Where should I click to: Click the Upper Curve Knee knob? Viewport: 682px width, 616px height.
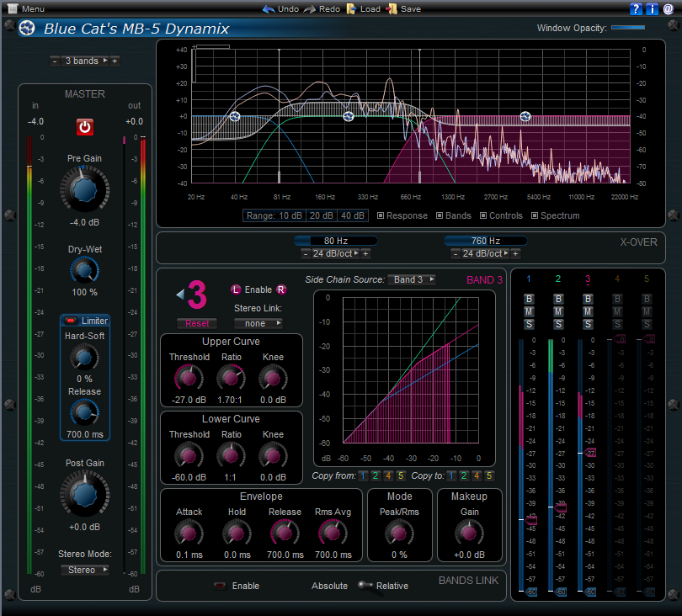coord(273,378)
